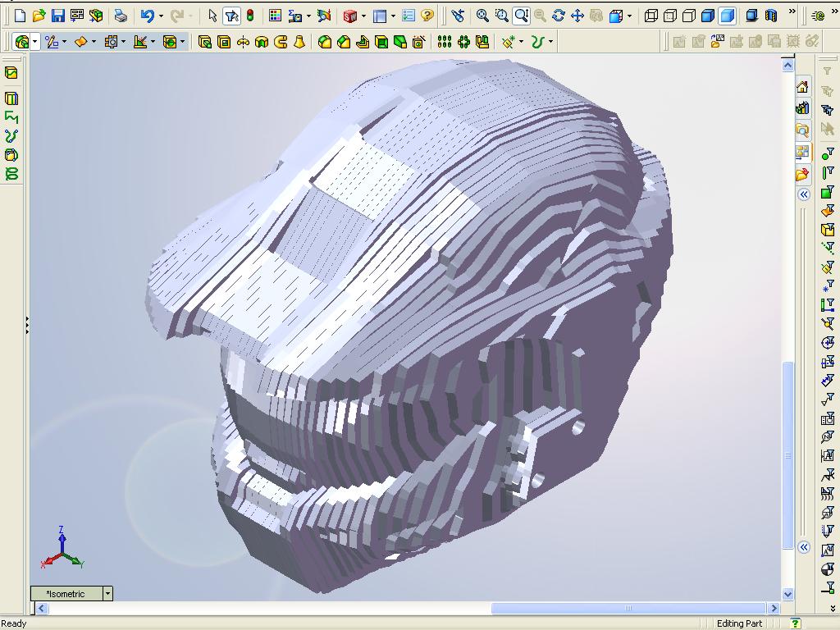Create a new document

coord(20,16)
